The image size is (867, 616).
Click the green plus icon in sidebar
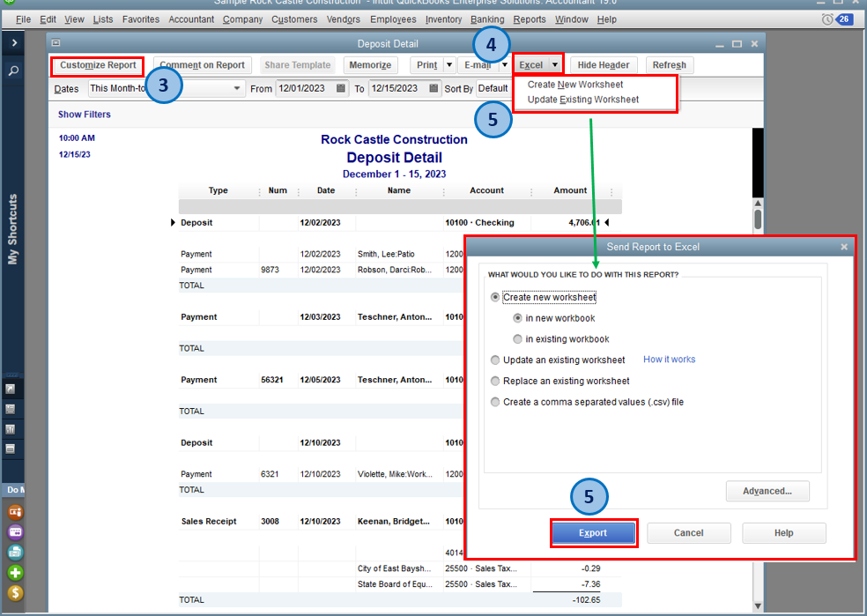click(15, 573)
